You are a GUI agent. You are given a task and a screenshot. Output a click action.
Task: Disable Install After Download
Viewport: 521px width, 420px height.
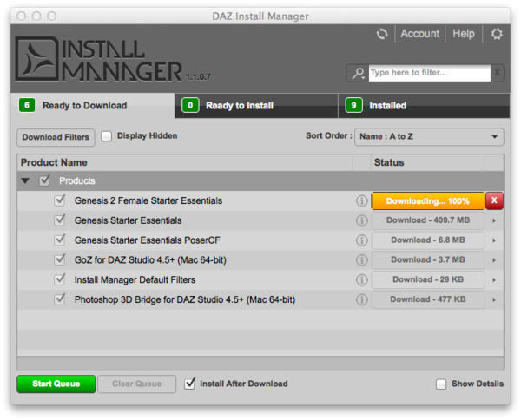coord(189,384)
